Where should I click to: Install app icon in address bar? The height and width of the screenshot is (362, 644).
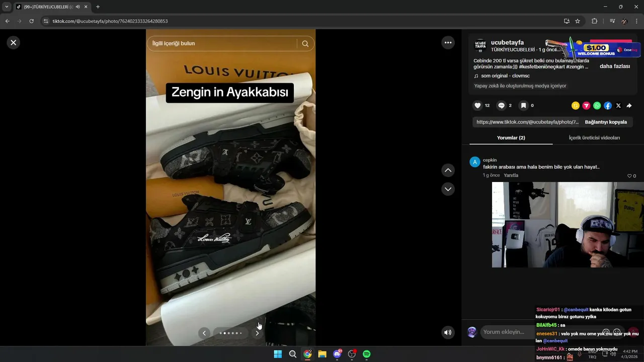pos(567,21)
